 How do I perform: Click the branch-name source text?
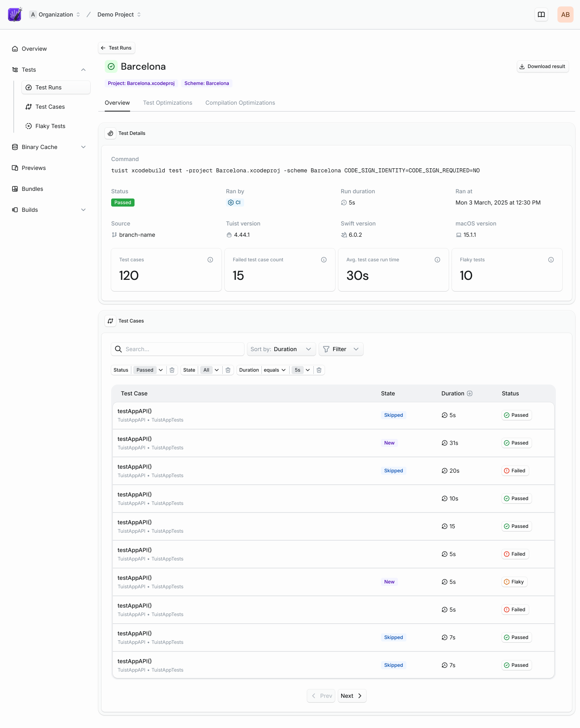137,235
